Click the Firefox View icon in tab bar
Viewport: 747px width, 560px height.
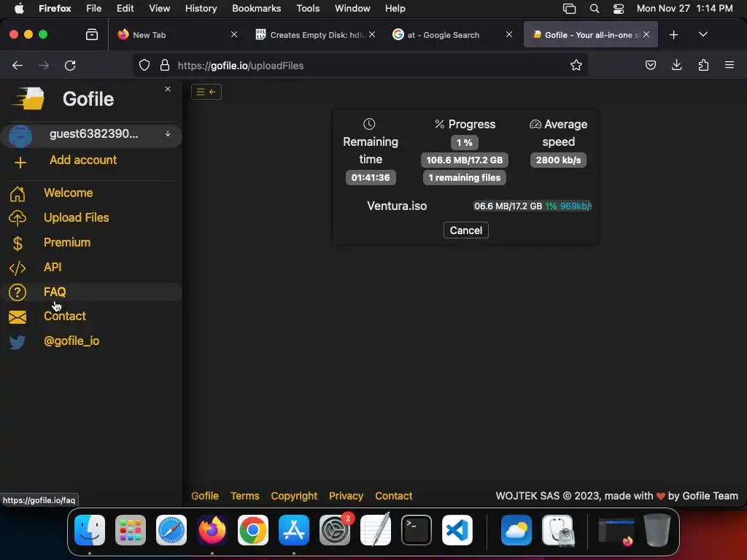91,35
